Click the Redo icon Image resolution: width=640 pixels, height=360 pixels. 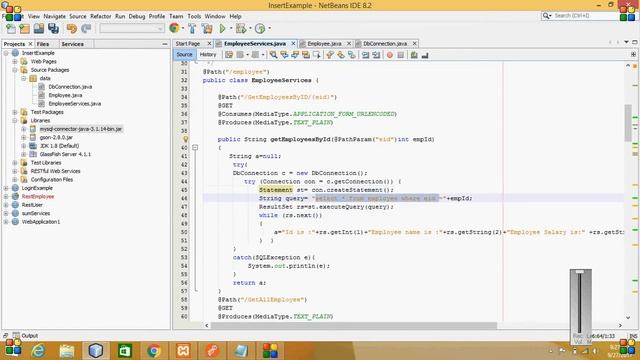click(x=86, y=29)
